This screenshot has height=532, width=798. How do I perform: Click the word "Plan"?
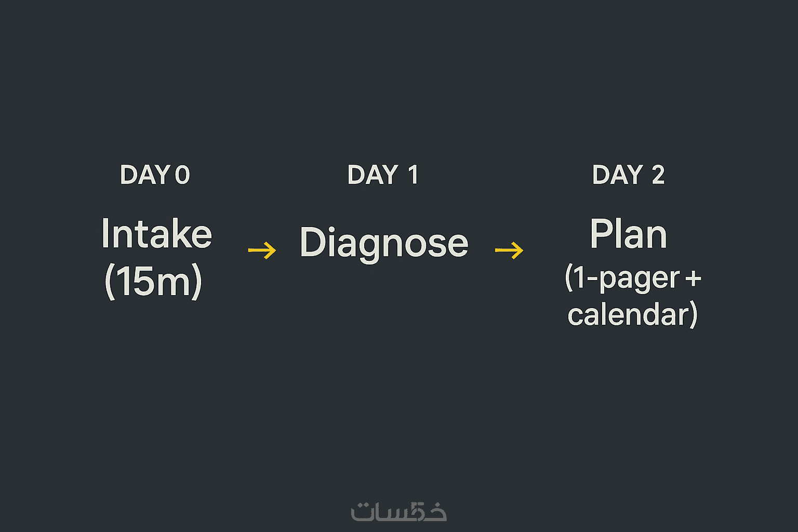pos(629,234)
